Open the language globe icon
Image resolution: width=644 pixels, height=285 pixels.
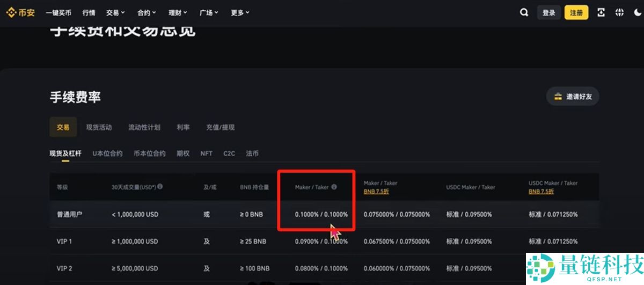pyautogui.click(x=619, y=12)
